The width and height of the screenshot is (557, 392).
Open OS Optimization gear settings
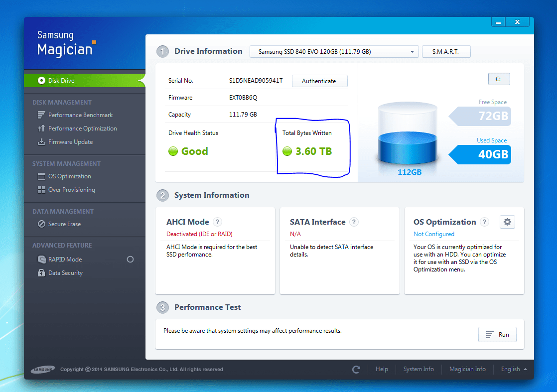[507, 222]
